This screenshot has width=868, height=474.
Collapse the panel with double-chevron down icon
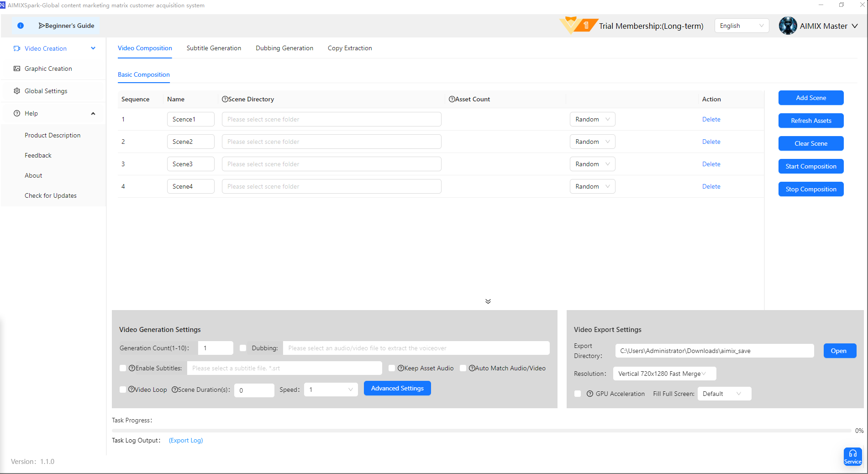coord(488,301)
